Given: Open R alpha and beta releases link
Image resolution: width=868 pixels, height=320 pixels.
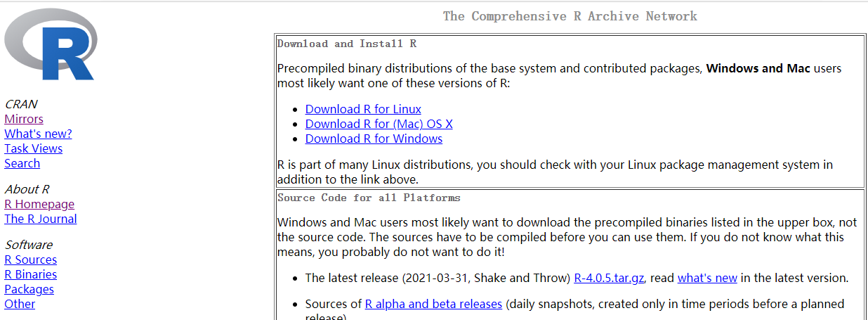Looking at the screenshot, I should [x=433, y=304].
